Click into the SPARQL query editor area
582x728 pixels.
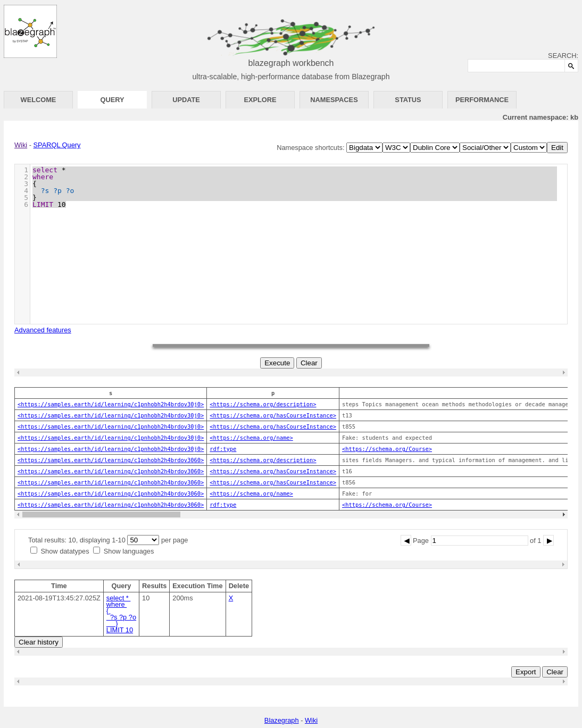pyautogui.click(x=298, y=244)
